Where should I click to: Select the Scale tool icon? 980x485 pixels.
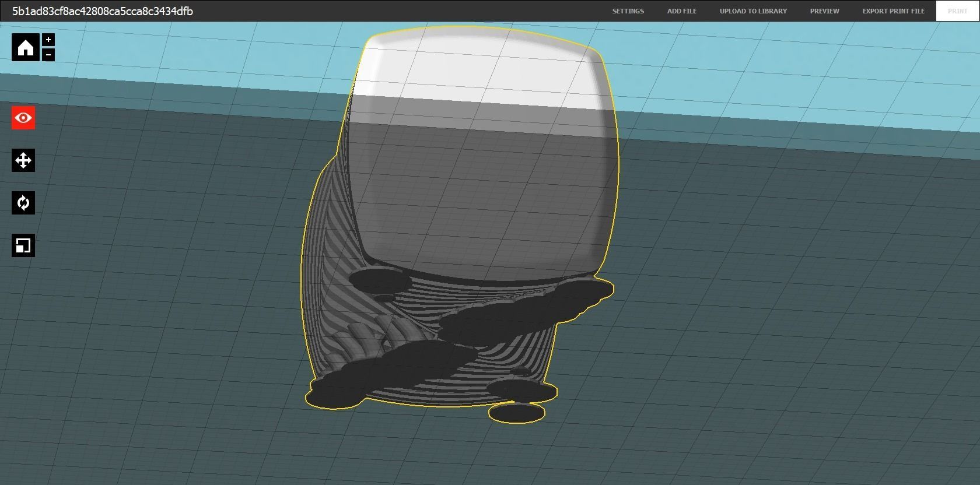23,245
